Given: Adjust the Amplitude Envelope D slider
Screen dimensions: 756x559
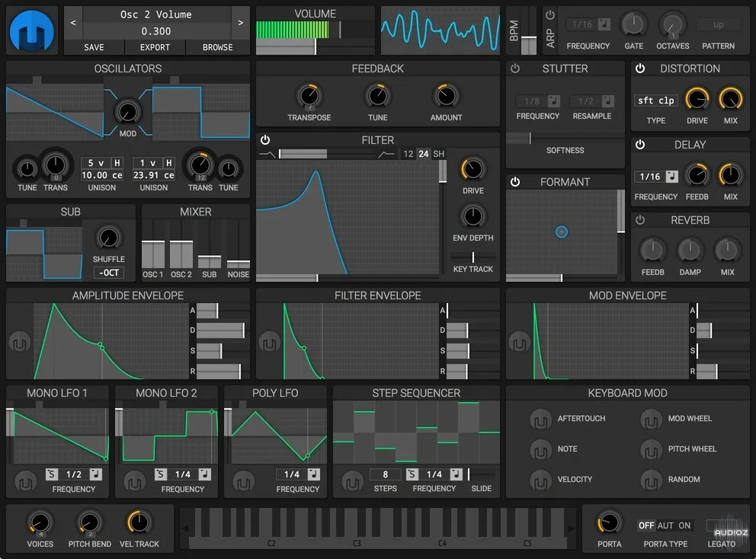Looking at the screenshot, I should tap(223, 330).
